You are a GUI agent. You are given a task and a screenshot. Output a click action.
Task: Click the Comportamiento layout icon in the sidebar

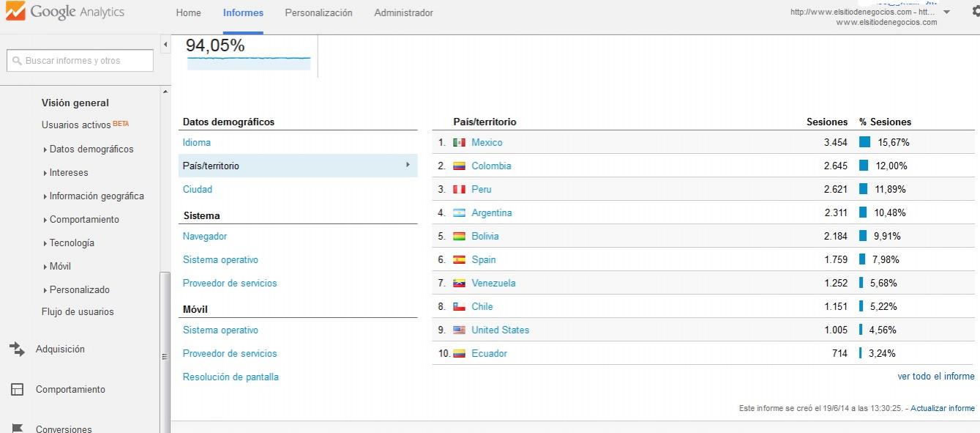point(18,390)
